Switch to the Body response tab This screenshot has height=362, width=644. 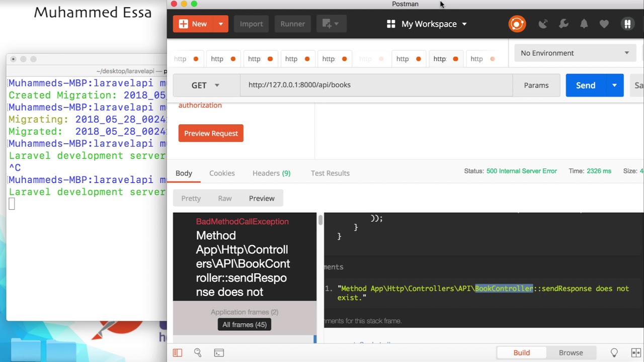pos(184,173)
